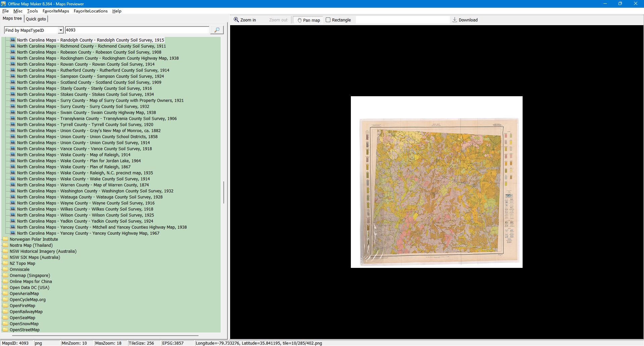Click the NZ Topo Map folder icon
The width and height of the screenshot is (644, 346).
(x=5, y=263)
